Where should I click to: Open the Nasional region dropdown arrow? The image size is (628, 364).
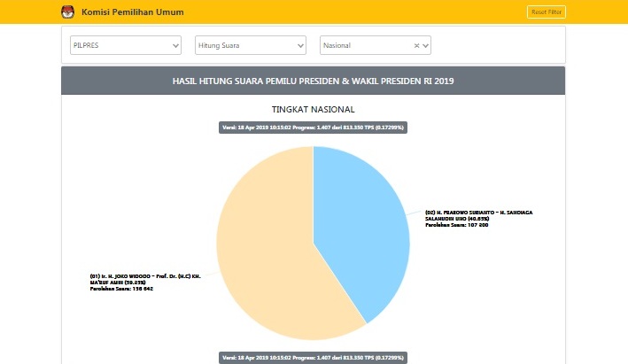pyautogui.click(x=426, y=44)
